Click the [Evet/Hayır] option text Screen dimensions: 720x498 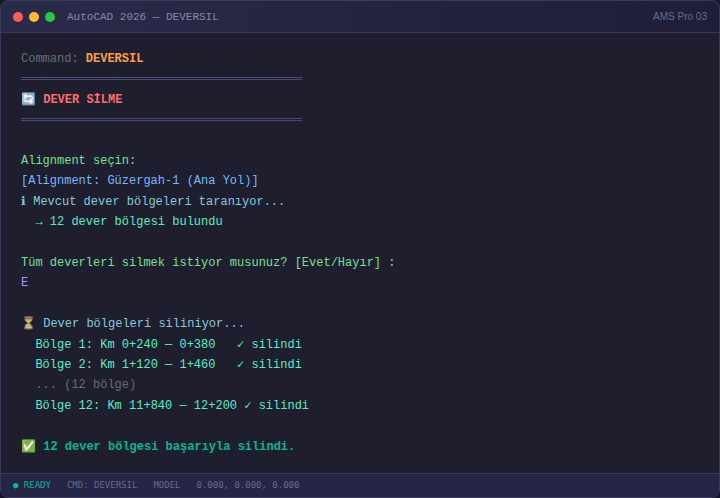click(338, 262)
